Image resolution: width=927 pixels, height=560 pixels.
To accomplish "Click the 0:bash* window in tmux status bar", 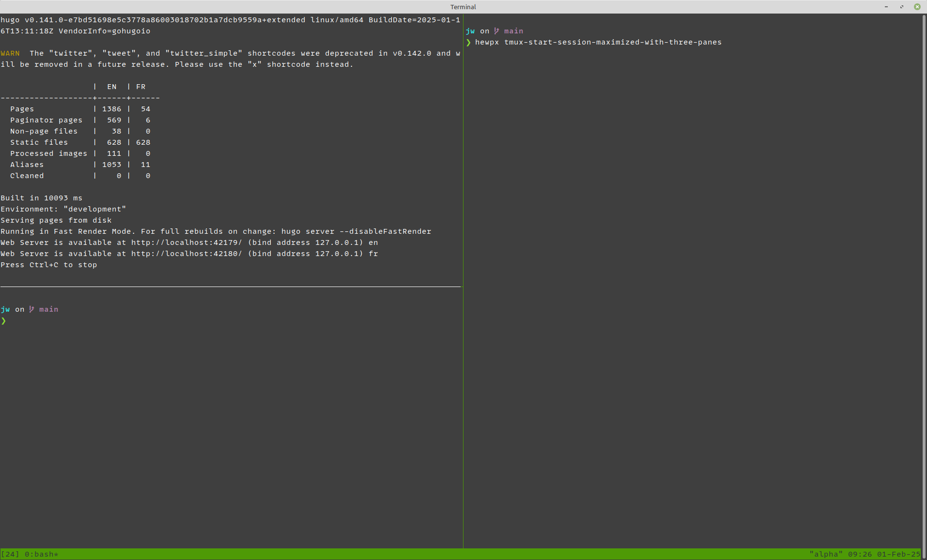I will click(x=41, y=554).
